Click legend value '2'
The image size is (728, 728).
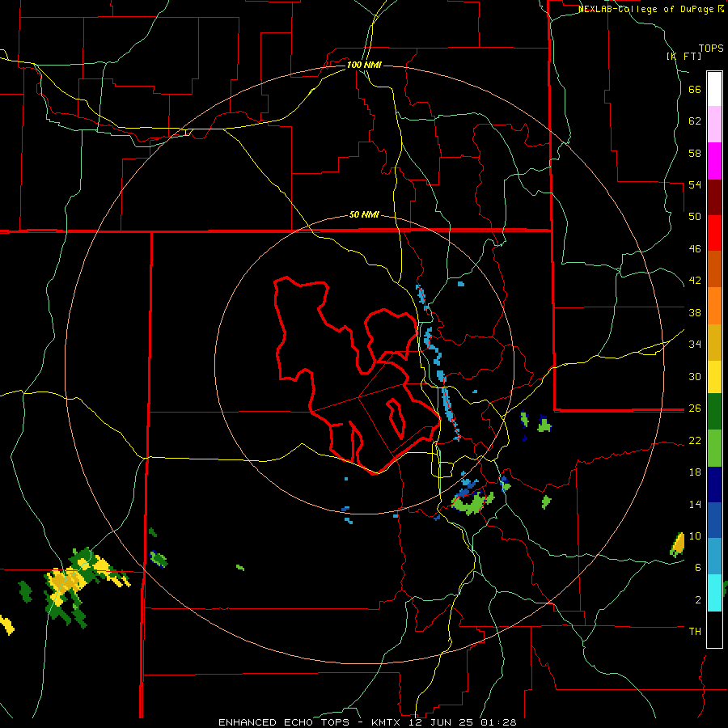[698, 600]
